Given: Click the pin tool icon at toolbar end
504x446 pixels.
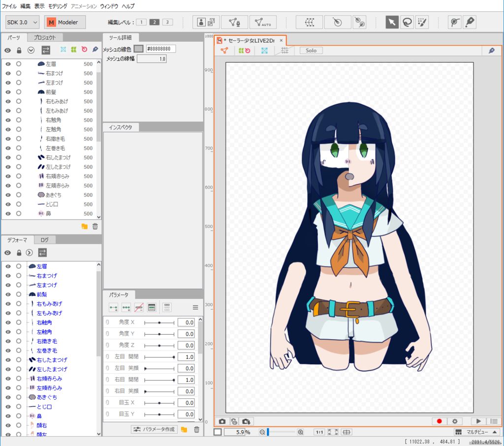Looking at the screenshot, I should [470, 22].
